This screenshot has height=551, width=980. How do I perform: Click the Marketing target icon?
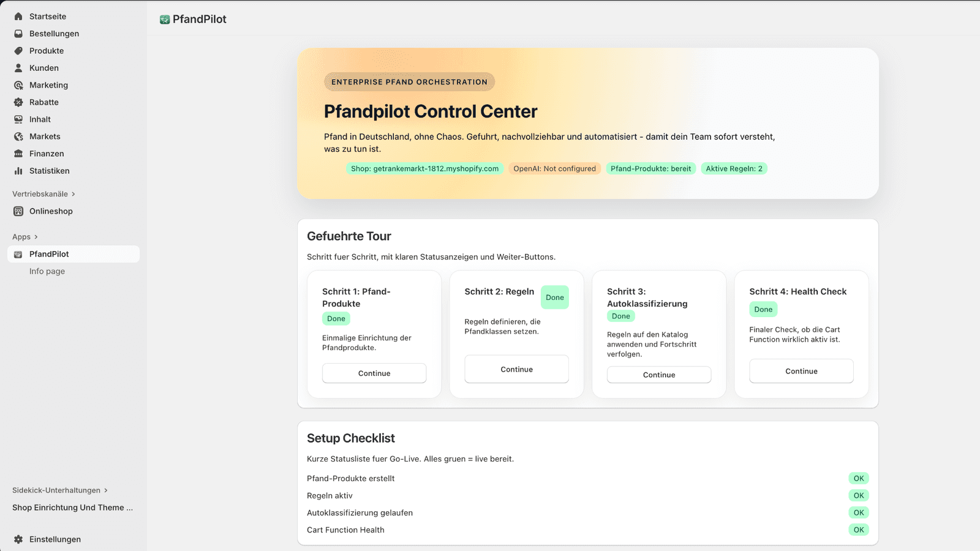[18, 85]
